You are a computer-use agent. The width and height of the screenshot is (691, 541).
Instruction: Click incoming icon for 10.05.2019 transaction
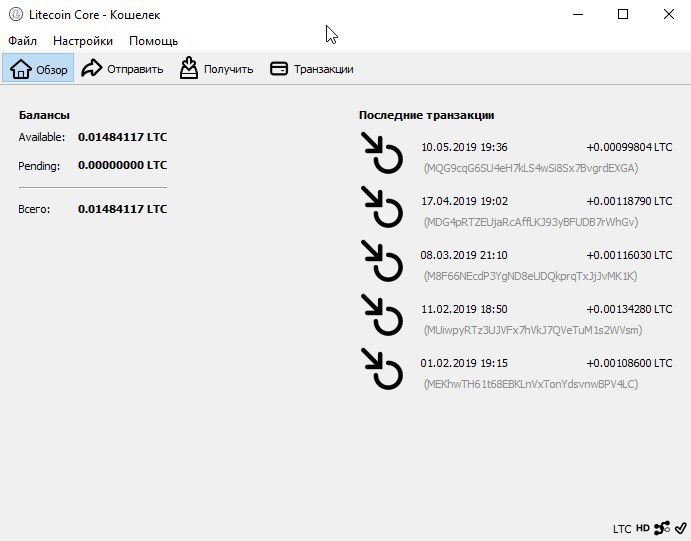tap(382, 153)
